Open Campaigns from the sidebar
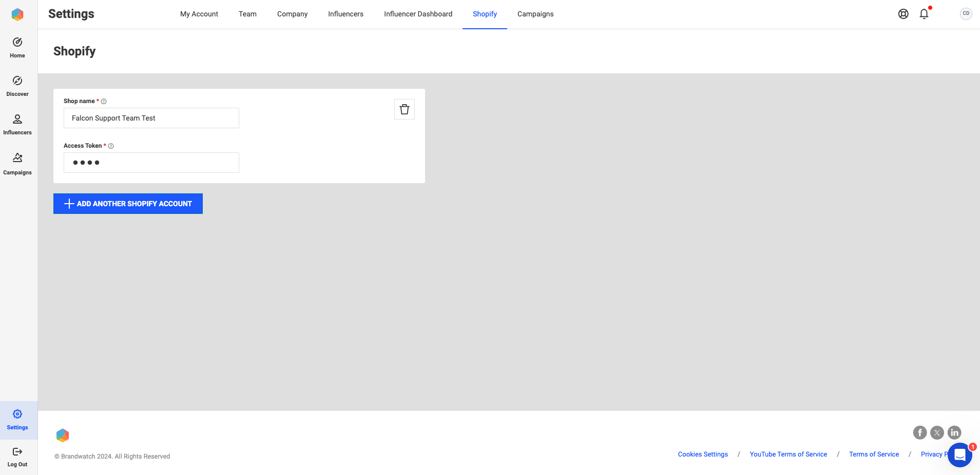Screen dimensions: 980x475 click(x=17, y=164)
